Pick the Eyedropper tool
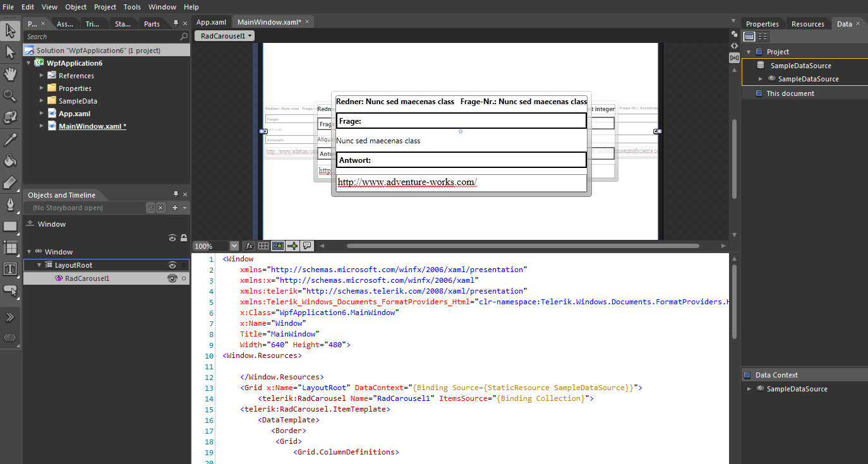Viewport: 868px width, 464px height. 10,140
